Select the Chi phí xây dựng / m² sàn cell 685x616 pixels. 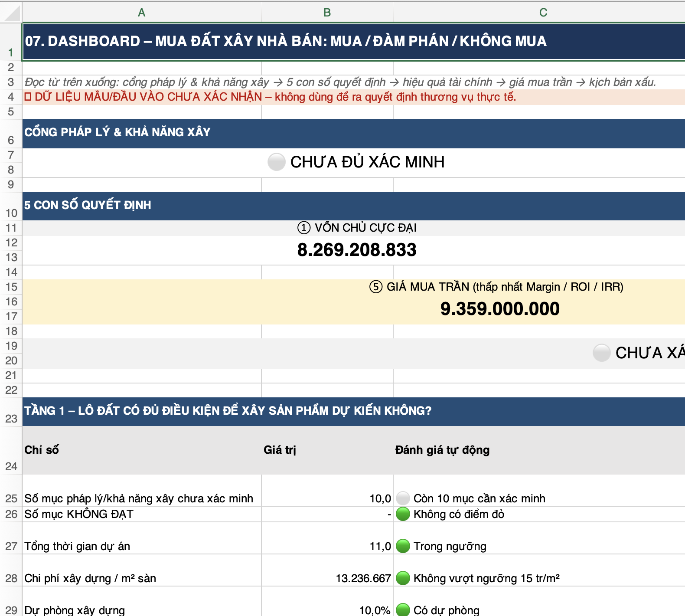(142, 570)
